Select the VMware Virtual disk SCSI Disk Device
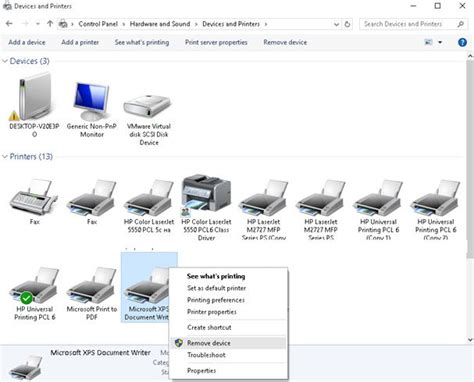 (x=149, y=107)
